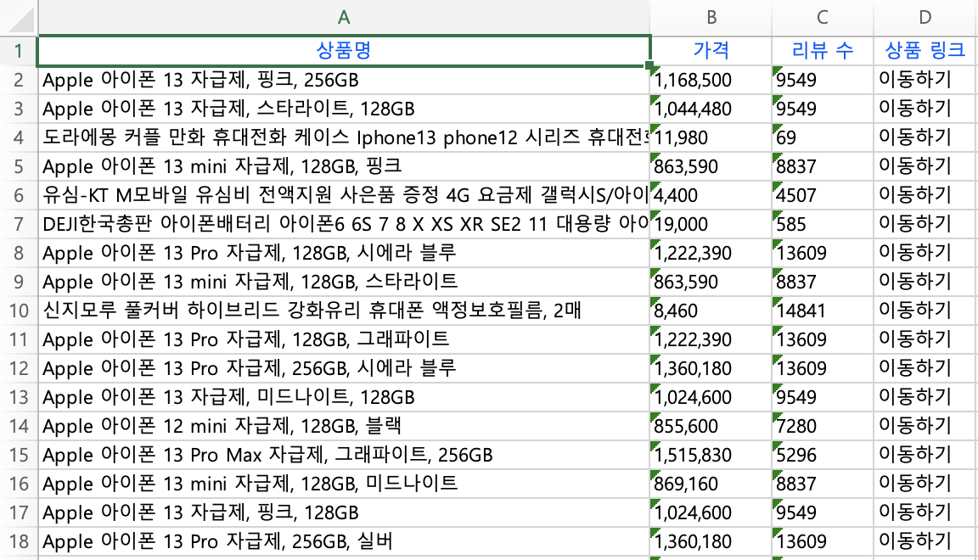Click the 상품명 header cell
978x560 pixels.
(x=344, y=51)
